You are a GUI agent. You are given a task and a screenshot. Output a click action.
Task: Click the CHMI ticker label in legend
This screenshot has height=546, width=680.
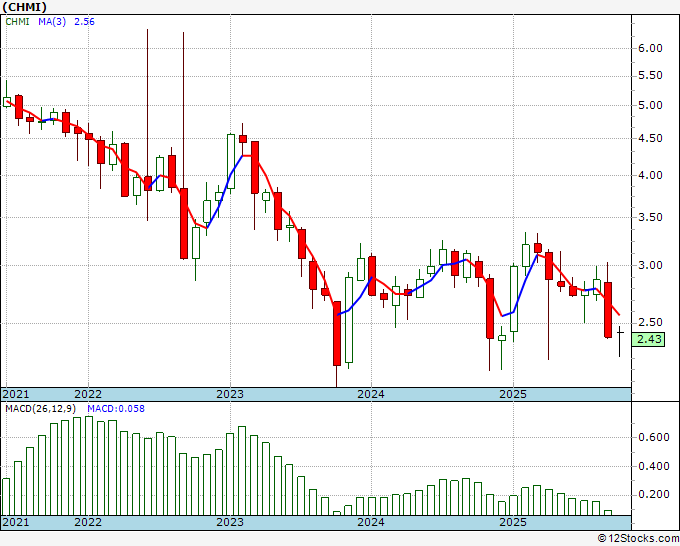point(17,22)
